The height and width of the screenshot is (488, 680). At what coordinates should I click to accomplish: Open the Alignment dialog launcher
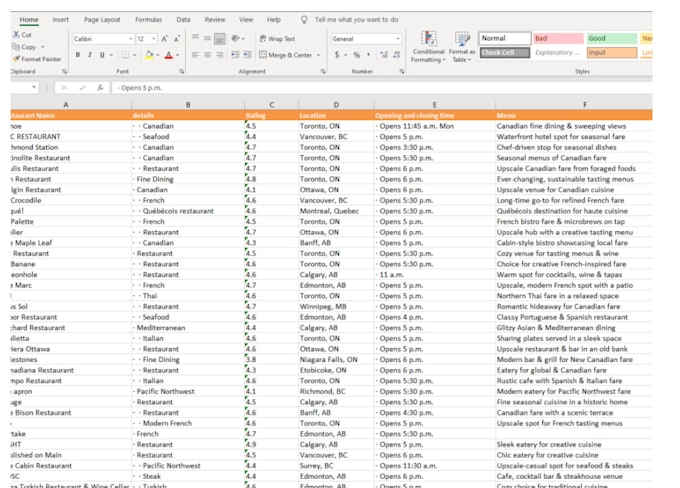[x=323, y=71]
